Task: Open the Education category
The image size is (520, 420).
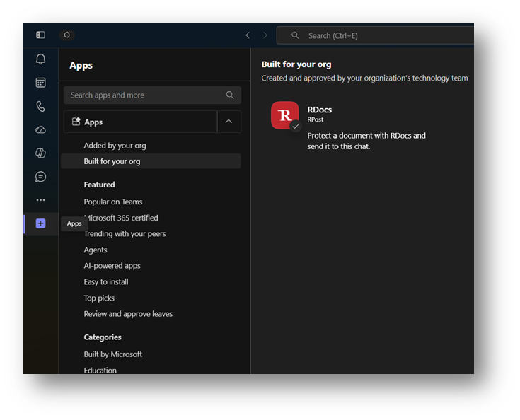Action: click(x=100, y=370)
